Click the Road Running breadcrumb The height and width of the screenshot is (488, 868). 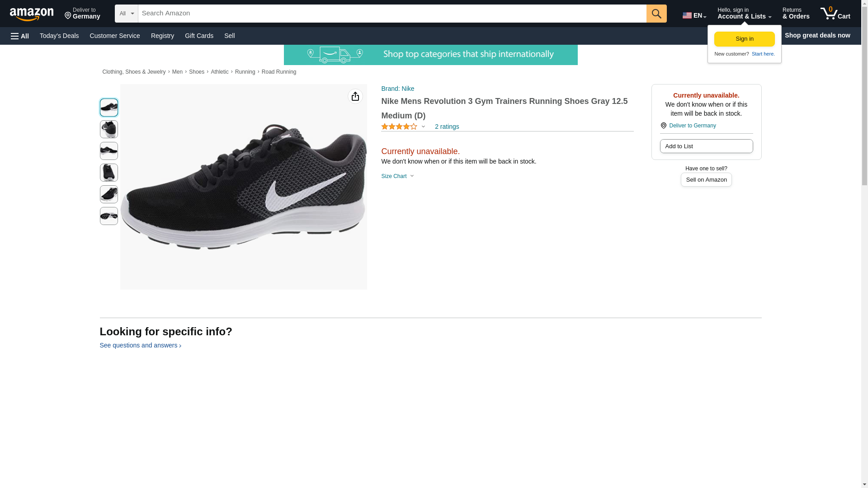pos(278,72)
